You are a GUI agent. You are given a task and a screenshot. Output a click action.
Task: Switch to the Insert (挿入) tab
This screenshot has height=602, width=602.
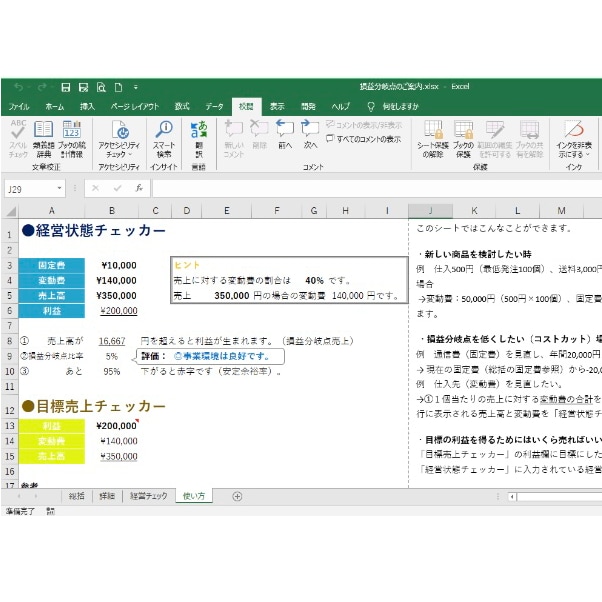[87, 106]
